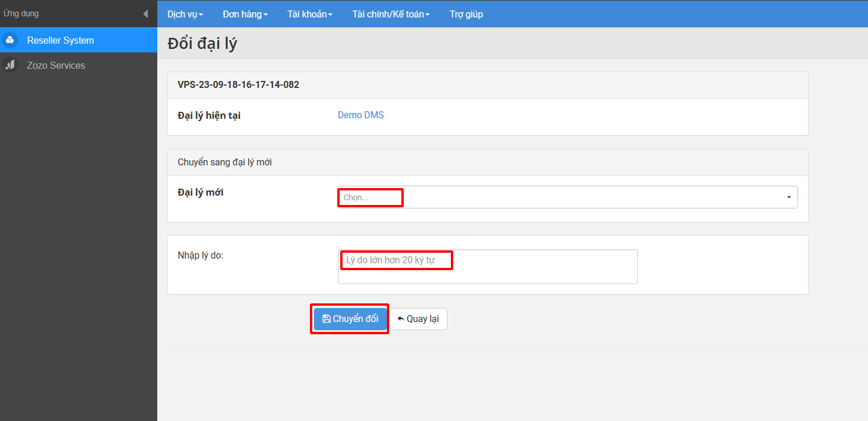Click the Reseller System cloud icon
Screen dimensions: 868x421
click(x=9, y=40)
